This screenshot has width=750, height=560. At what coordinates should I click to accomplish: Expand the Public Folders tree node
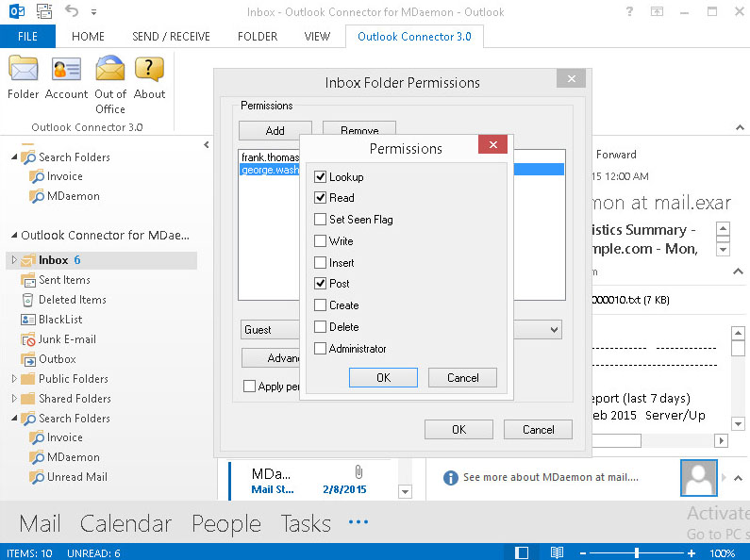(x=14, y=379)
